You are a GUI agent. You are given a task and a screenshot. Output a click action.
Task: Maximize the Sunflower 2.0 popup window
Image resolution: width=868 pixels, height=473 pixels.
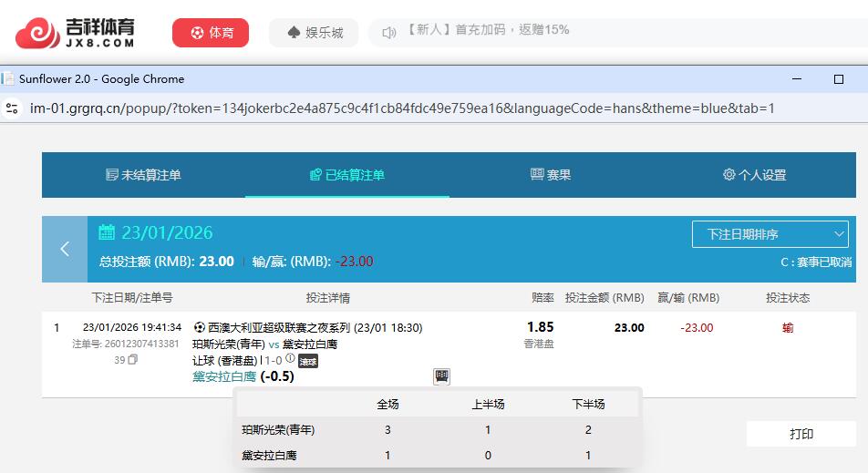[839, 79]
